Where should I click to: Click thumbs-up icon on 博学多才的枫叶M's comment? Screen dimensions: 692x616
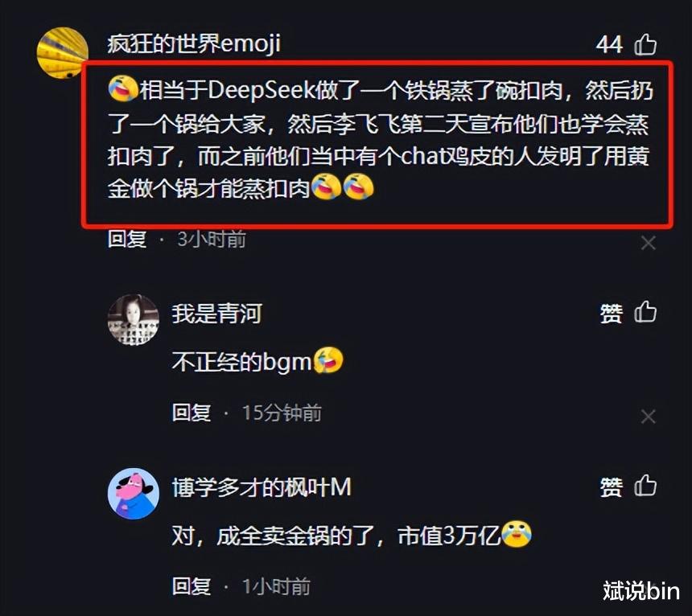645,486
